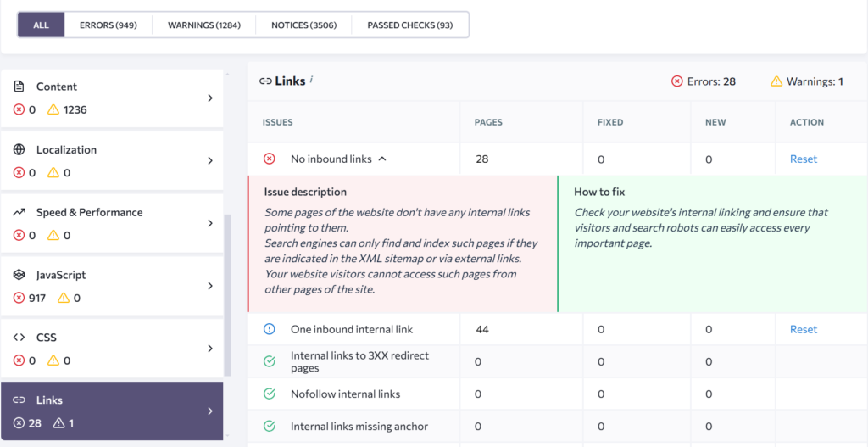Switch to the Errors (949) tab
This screenshot has width=868, height=447.
108,25
